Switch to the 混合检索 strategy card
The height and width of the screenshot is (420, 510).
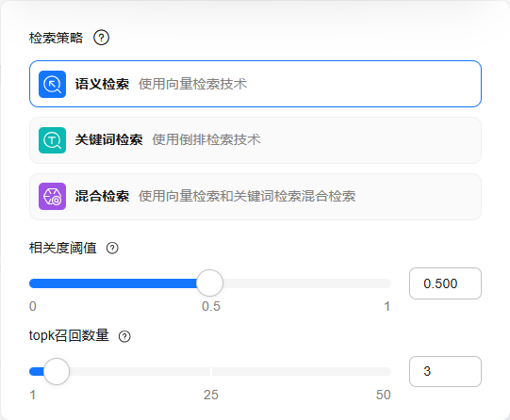pyautogui.click(x=255, y=197)
